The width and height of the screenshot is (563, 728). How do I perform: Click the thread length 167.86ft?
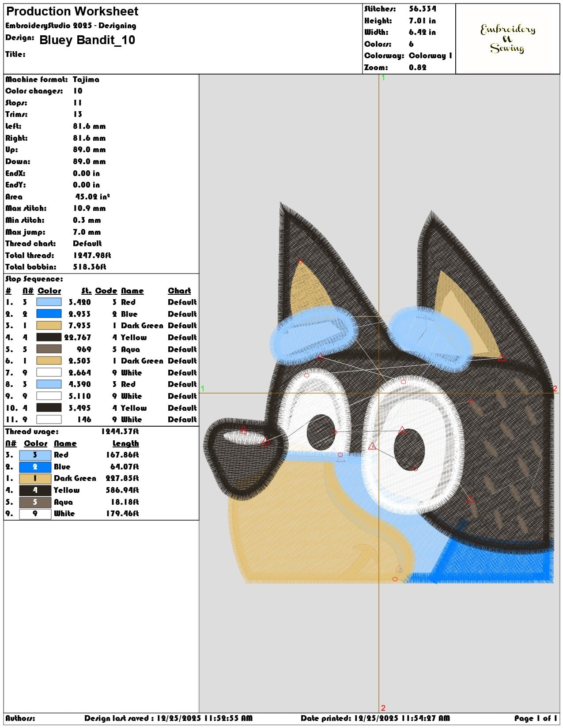[x=122, y=455]
